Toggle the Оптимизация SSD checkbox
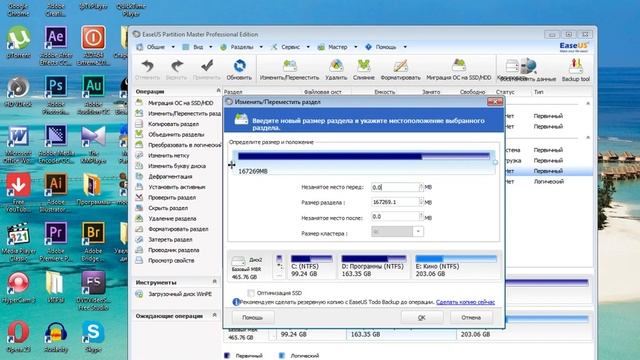This screenshot has width=640, height=360. (251, 293)
